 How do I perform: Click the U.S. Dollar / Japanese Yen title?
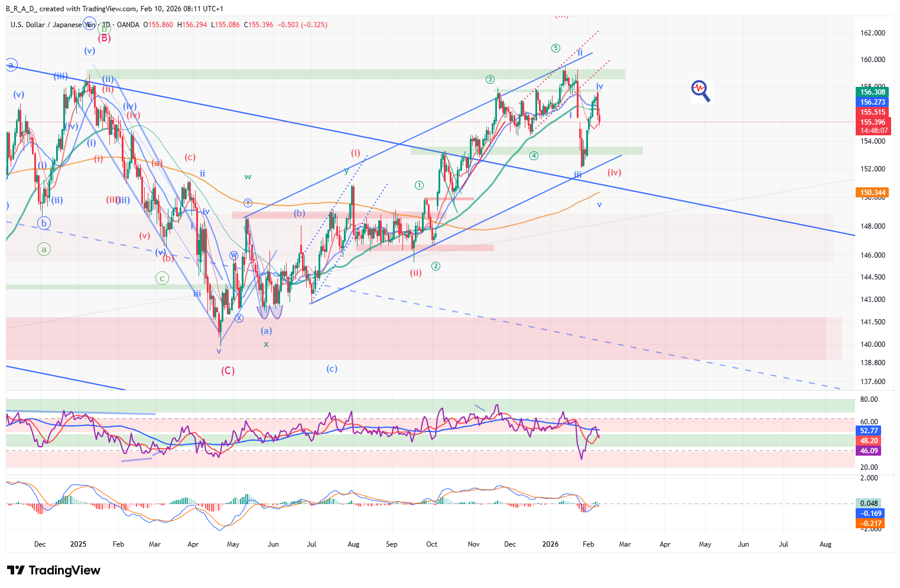tap(52, 25)
